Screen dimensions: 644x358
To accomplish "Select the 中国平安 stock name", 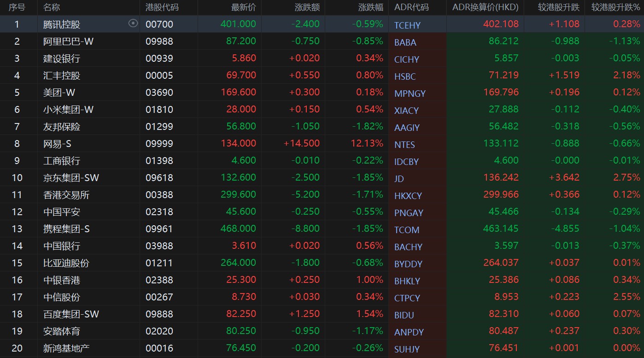I will click(62, 212).
